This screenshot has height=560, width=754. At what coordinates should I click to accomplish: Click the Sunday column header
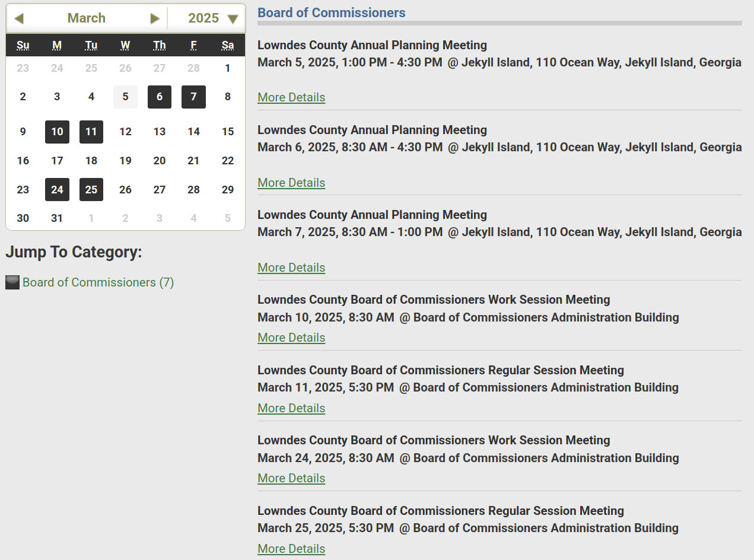pos(23,45)
